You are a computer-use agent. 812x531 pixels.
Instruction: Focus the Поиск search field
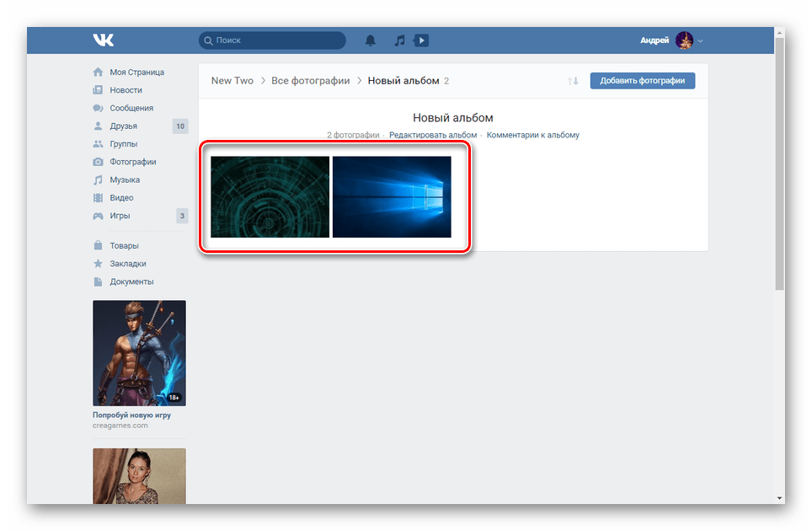pos(272,40)
